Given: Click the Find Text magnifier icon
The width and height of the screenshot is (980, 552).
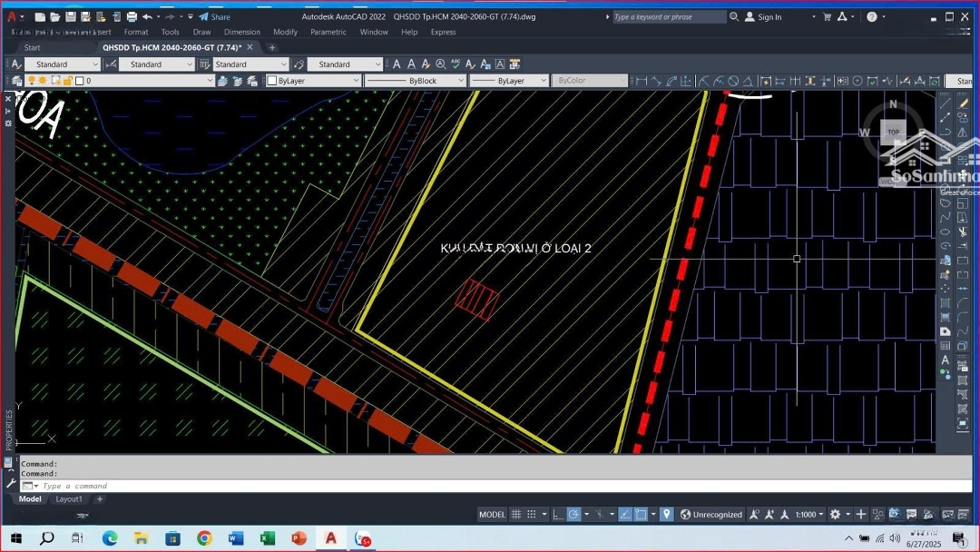Looking at the screenshot, I should [x=441, y=64].
